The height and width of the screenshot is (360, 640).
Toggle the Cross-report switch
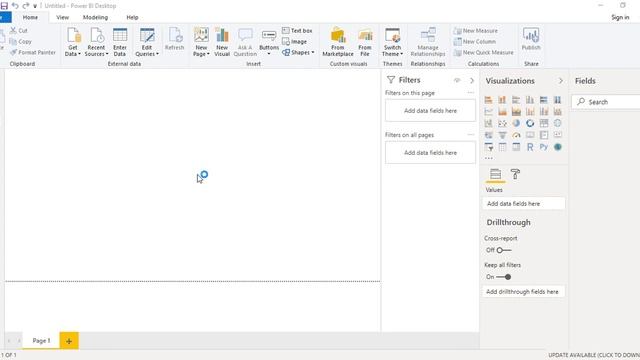point(504,250)
